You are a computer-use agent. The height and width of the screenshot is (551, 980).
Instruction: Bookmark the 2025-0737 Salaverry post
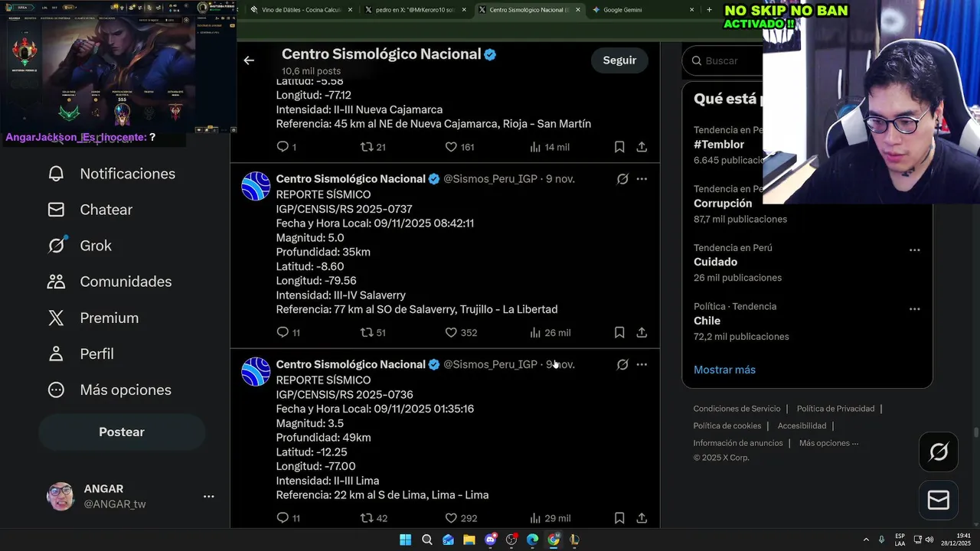[619, 332]
